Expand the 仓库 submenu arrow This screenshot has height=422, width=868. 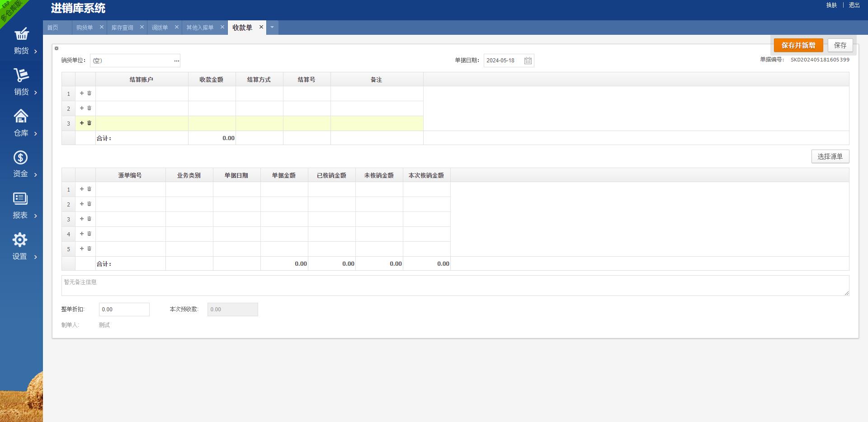pyautogui.click(x=36, y=134)
